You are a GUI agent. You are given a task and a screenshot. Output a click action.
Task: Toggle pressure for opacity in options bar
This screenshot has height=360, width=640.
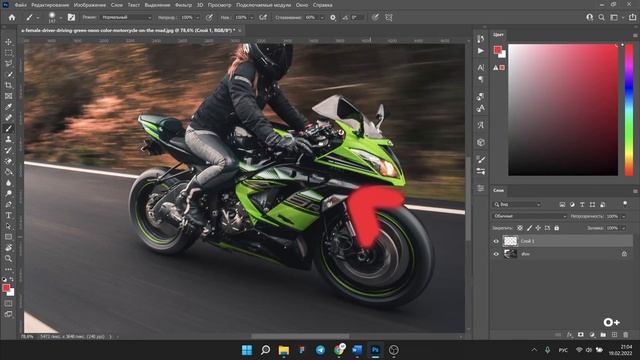[x=209, y=18]
